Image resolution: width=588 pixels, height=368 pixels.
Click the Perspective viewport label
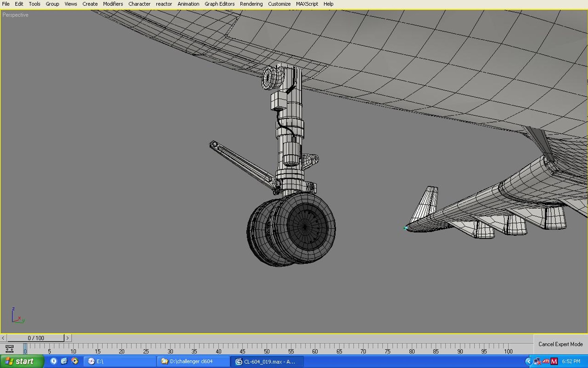(x=15, y=15)
